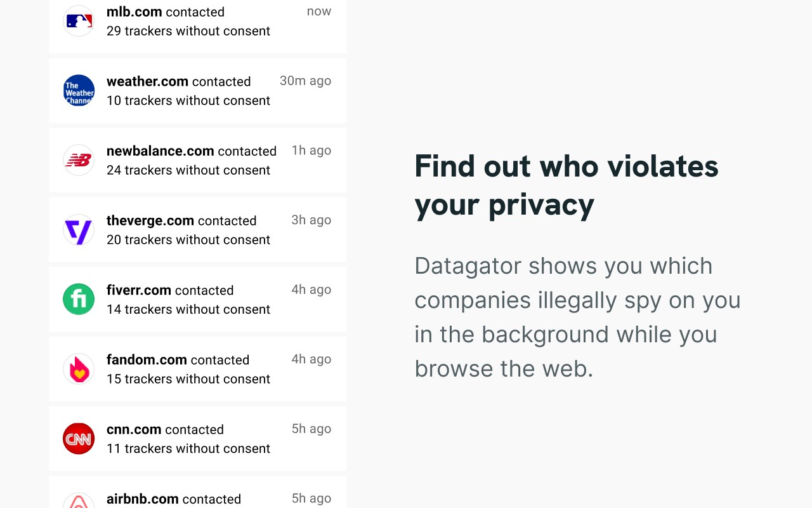Click "29 trackers without consent" text
This screenshot has height=508, width=812.
coord(188,31)
